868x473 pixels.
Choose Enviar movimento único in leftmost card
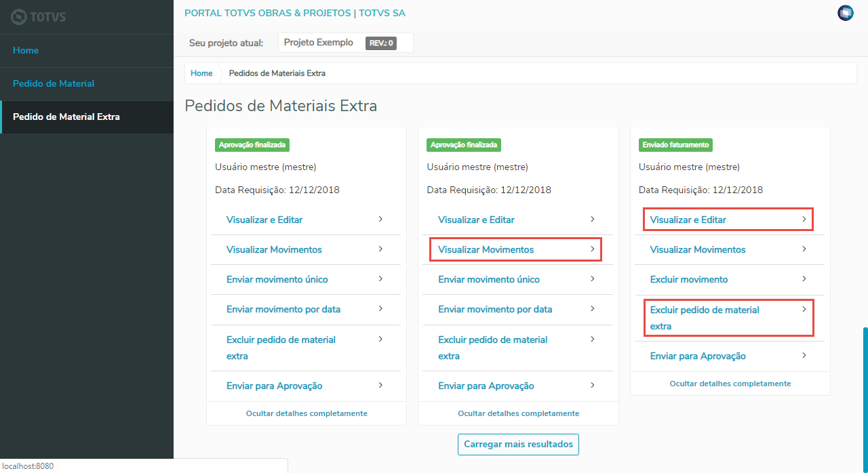pos(306,279)
